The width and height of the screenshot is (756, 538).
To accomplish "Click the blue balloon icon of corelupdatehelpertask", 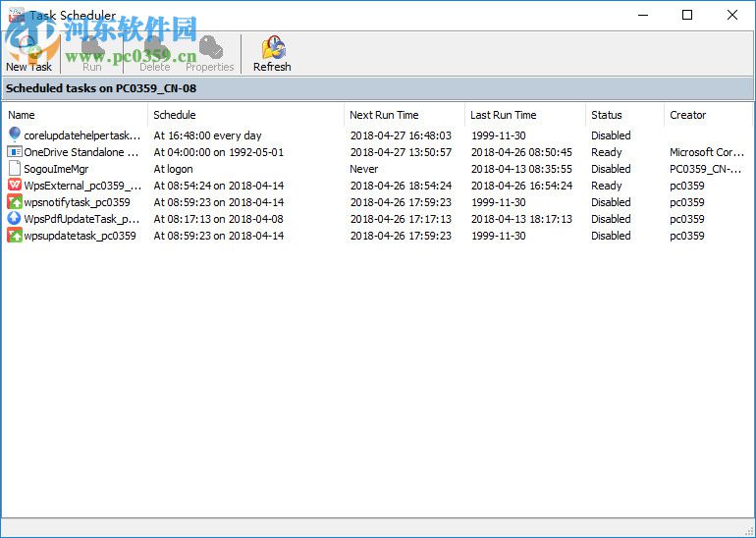I will click(15, 134).
